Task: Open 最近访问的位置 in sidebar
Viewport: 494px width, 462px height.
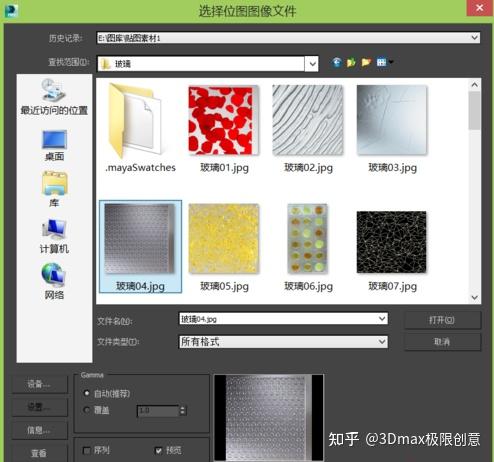Action: (x=54, y=97)
